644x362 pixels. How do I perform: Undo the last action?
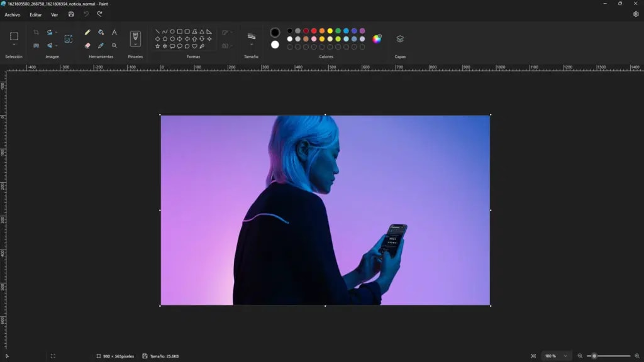click(86, 14)
